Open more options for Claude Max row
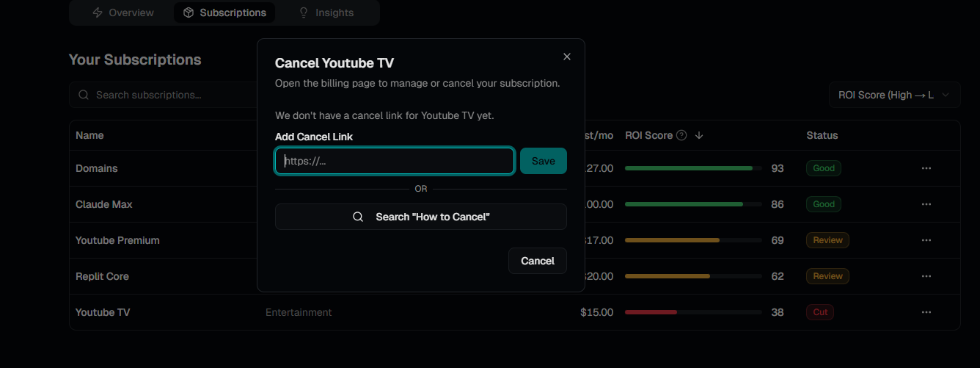The image size is (980, 368). coord(926,204)
